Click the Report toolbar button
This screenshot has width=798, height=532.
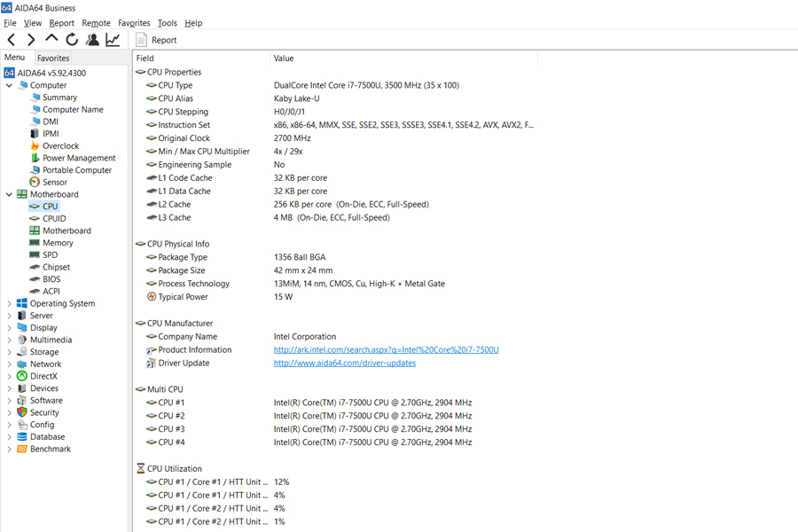click(156, 40)
